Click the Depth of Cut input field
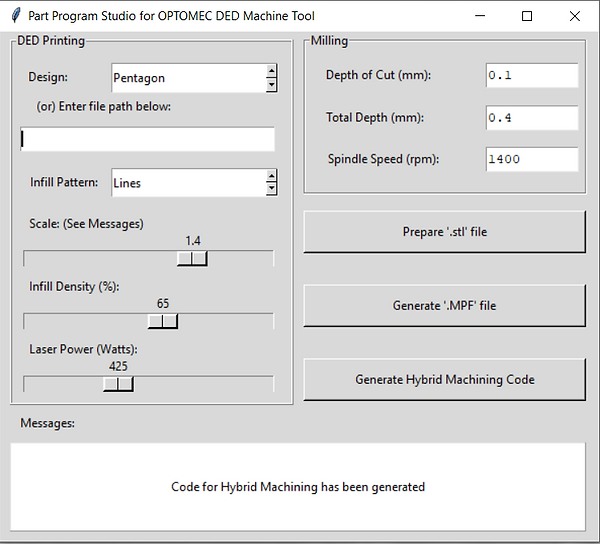Viewport: 600px width, 544px height. coord(532,75)
